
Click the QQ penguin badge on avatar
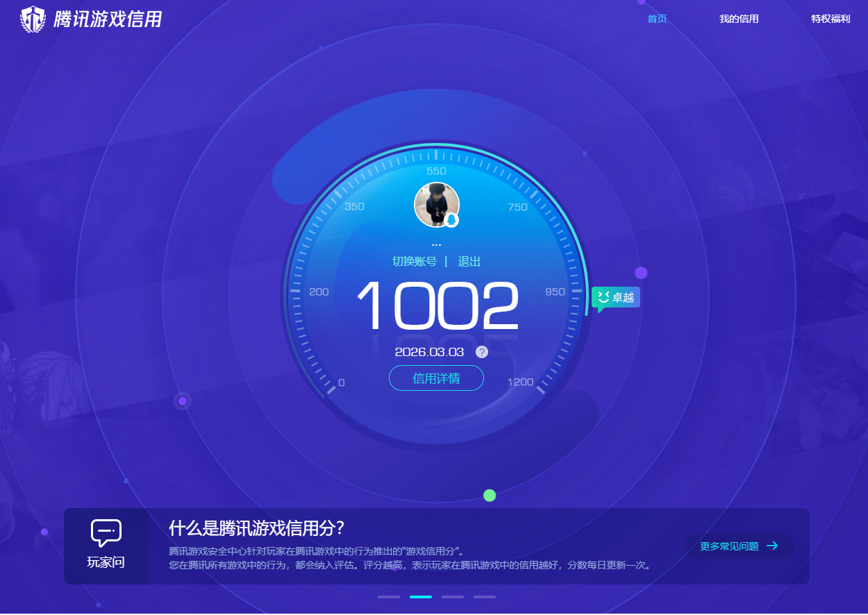coord(452,220)
